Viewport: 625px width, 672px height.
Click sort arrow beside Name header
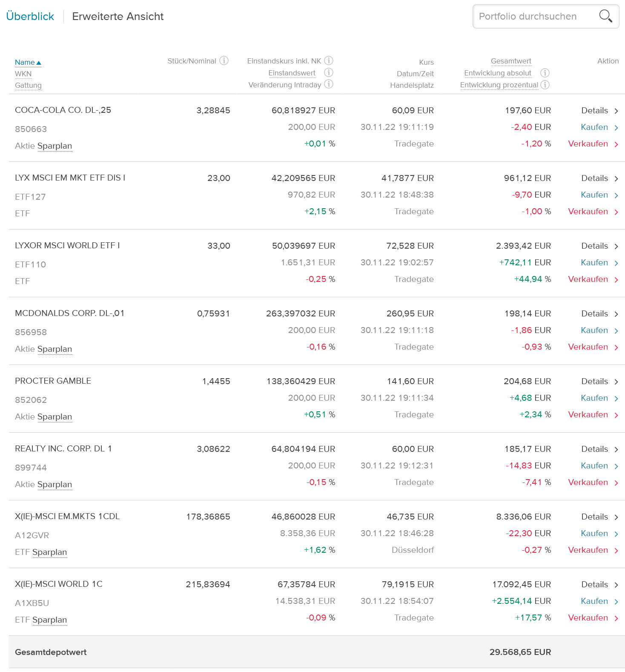(39, 63)
